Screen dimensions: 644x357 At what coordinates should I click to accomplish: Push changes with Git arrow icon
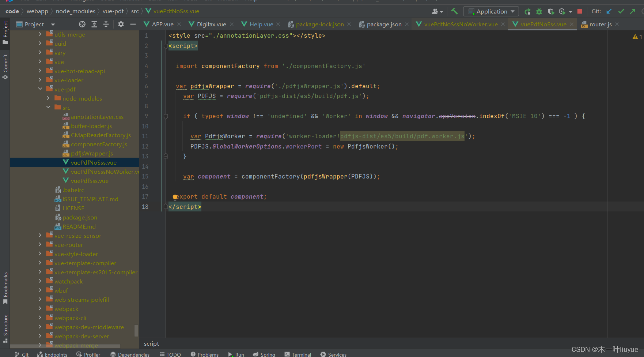pos(633,11)
